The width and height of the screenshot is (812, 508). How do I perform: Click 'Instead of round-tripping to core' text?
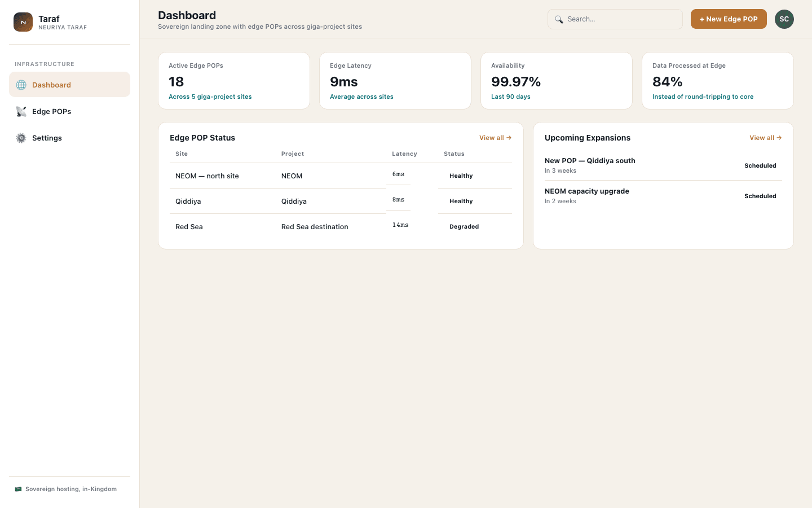pyautogui.click(x=703, y=97)
